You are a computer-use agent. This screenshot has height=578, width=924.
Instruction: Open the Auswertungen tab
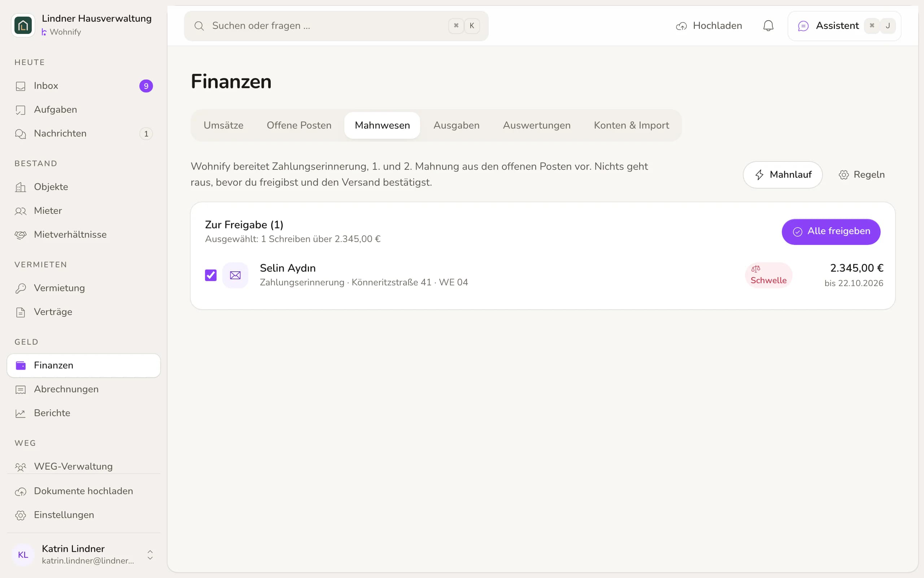click(536, 125)
